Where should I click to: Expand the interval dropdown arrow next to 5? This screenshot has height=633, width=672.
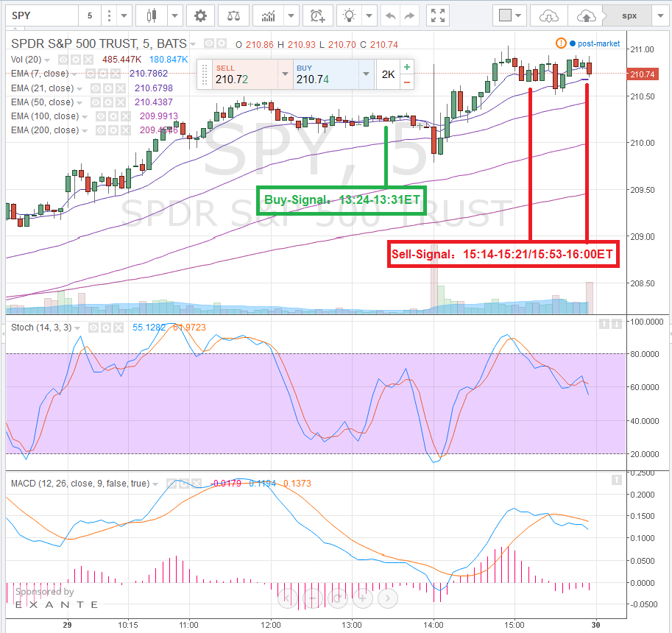[124, 16]
